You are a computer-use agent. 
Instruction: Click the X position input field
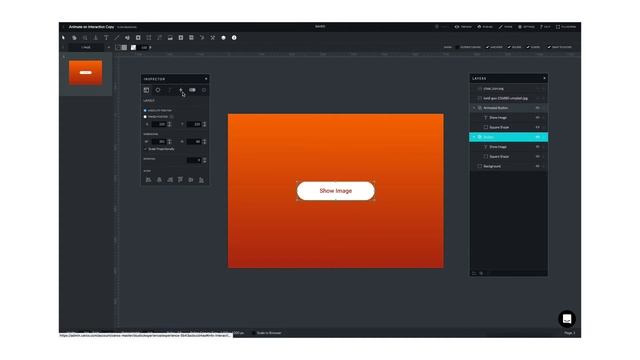[158, 124]
